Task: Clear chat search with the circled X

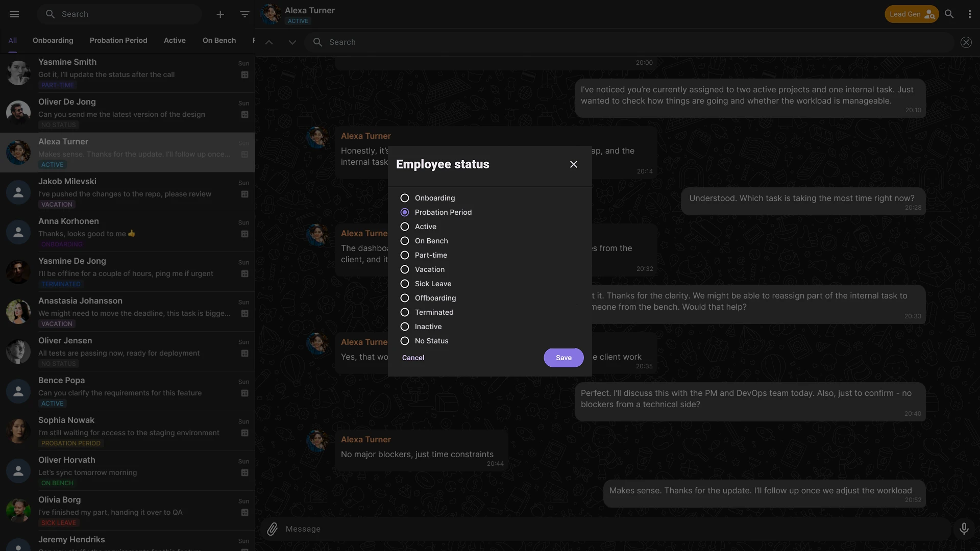Action: point(966,42)
